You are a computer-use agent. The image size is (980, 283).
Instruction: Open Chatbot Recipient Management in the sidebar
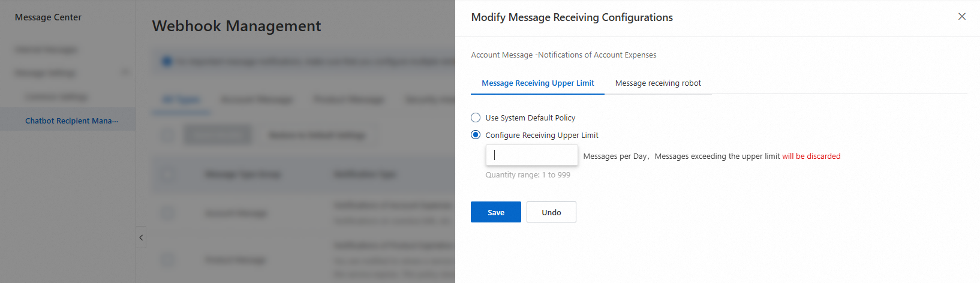71,121
